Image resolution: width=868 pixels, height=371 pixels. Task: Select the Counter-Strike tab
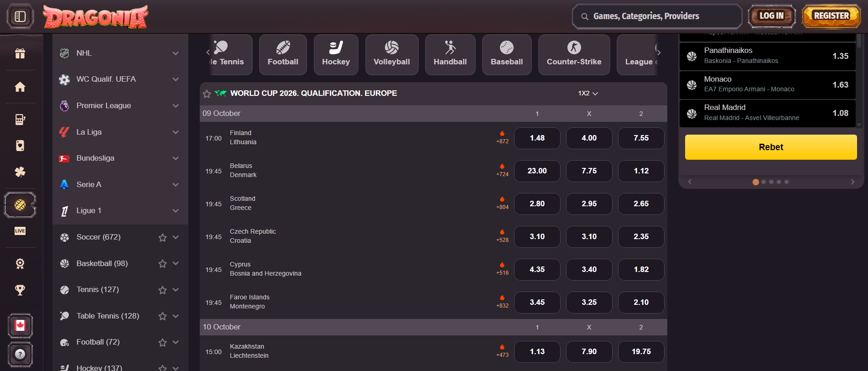point(574,54)
